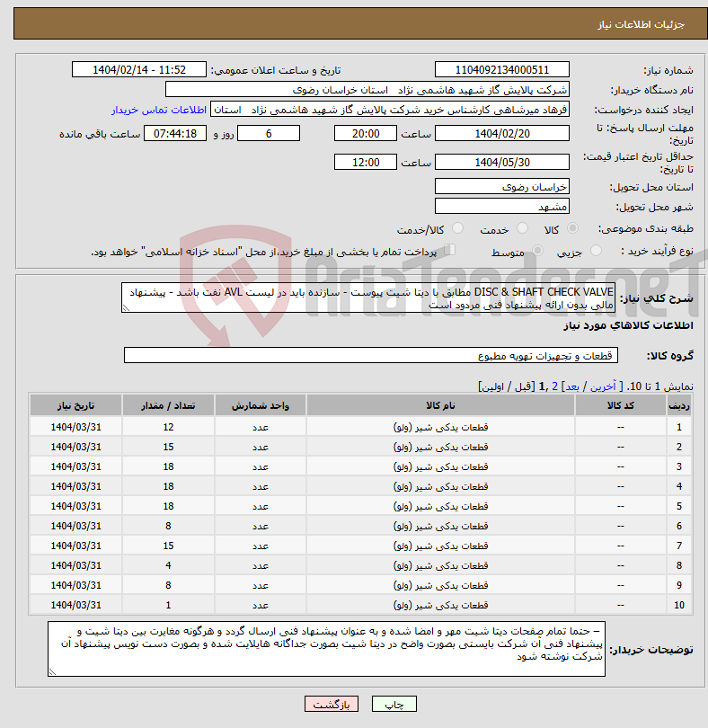Viewport: 708px width, 728px height.
Task: Click row number 10 cell
Action: point(678,605)
